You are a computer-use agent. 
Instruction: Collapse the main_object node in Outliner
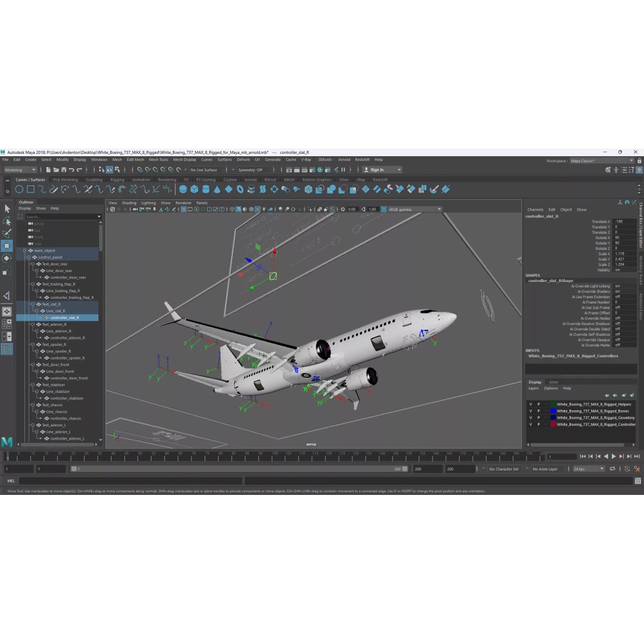tap(24, 250)
